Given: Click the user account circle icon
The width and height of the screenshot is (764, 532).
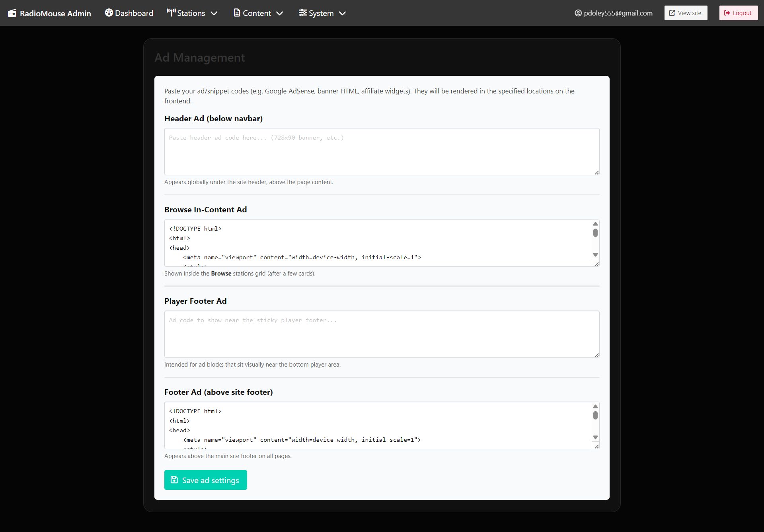Looking at the screenshot, I should coord(578,13).
